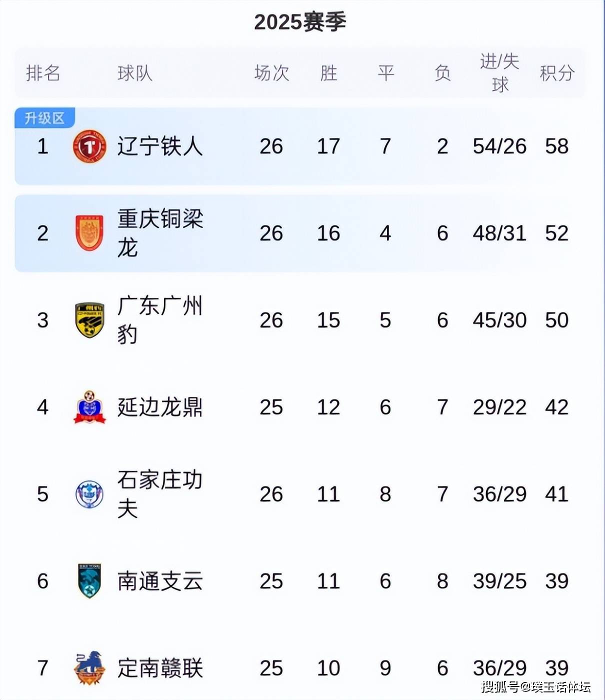Screen dimensions: 605x700
Task: Click the Nantong Zhiyun team logo
Action: [89, 581]
